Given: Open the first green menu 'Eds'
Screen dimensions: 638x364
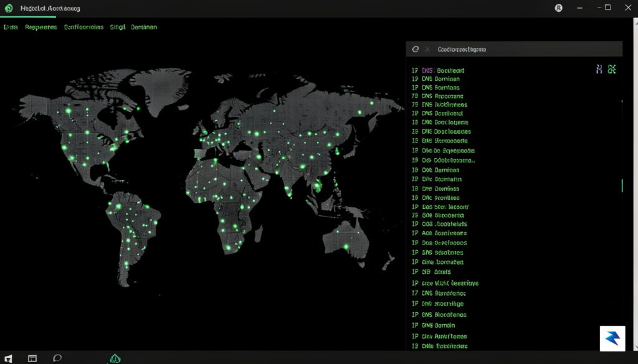Looking at the screenshot, I should pyautogui.click(x=11, y=27).
